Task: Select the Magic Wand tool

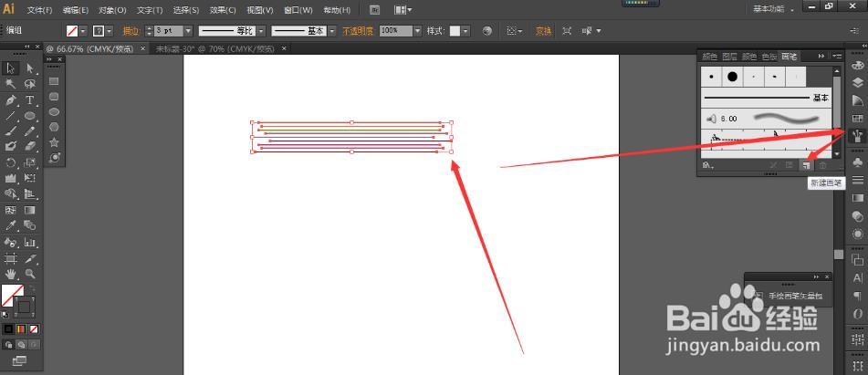Action: pyautogui.click(x=11, y=84)
